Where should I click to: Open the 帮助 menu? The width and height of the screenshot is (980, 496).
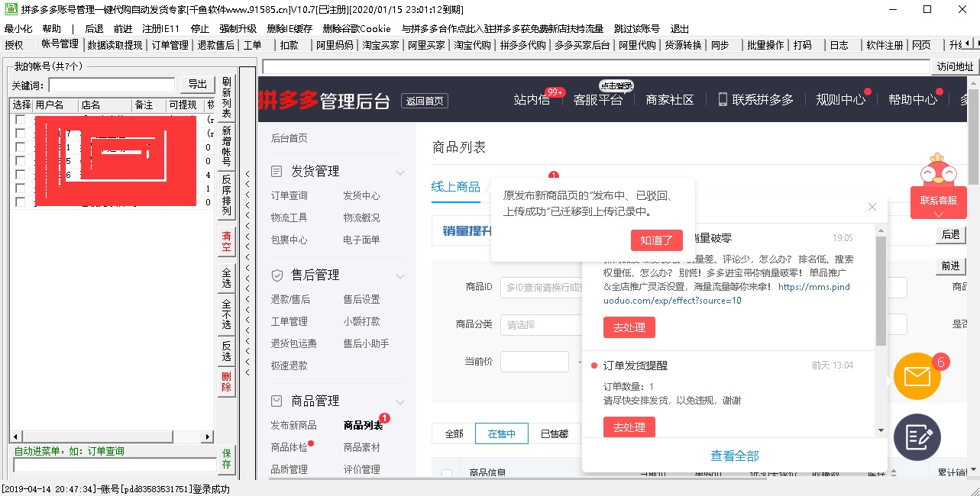(51, 28)
